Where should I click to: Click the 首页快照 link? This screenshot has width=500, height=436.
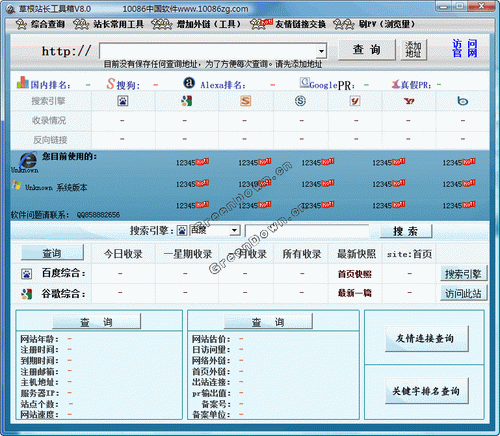[355, 274]
